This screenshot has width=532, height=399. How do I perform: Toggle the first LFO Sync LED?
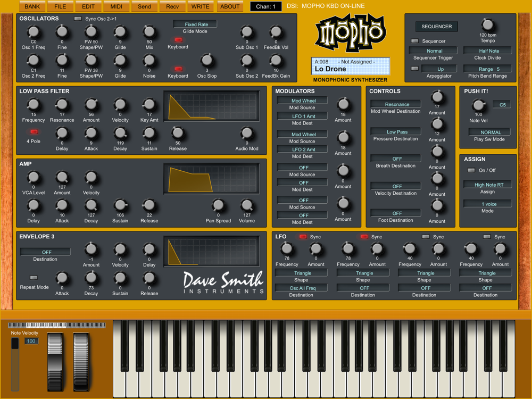click(303, 237)
